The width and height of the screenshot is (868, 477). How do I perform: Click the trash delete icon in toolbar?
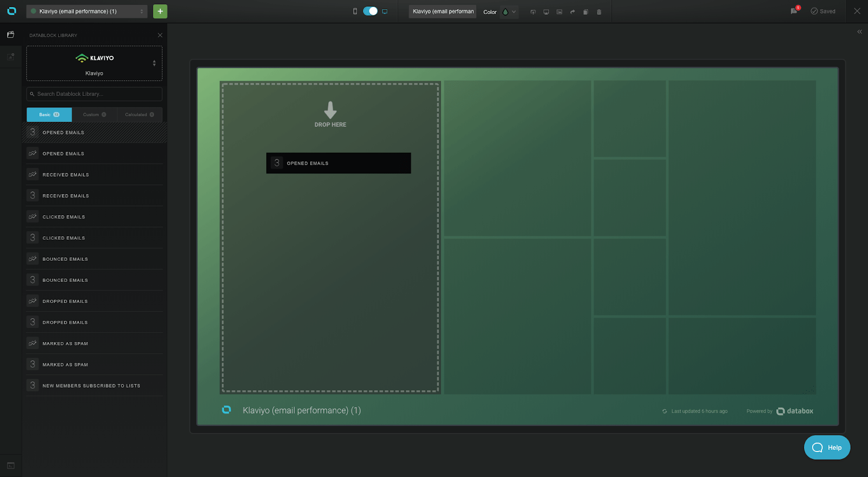coord(599,12)
